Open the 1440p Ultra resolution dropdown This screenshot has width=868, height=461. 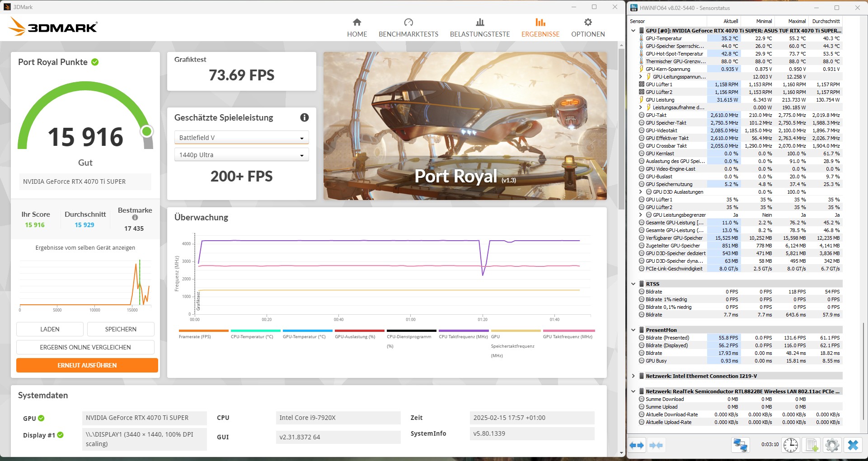coord(241,155)
